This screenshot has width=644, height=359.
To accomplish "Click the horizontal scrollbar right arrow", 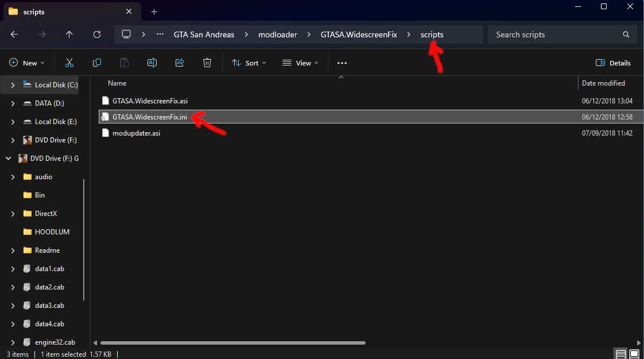I will coord(639,342).
